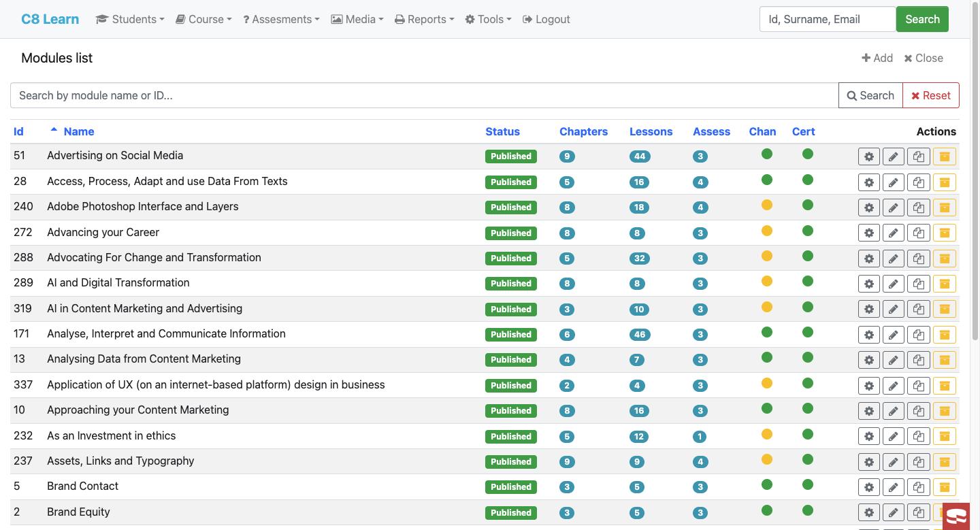The width and height of the screenshot is (980, 530).
Task: Edit the Application of UX module
Action: (x=894, y=386)
